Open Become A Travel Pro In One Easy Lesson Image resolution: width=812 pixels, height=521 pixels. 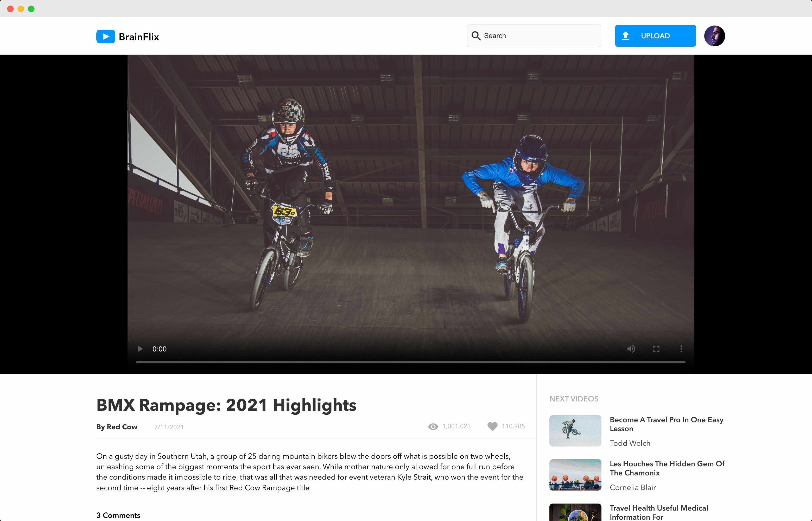[666, 424]
